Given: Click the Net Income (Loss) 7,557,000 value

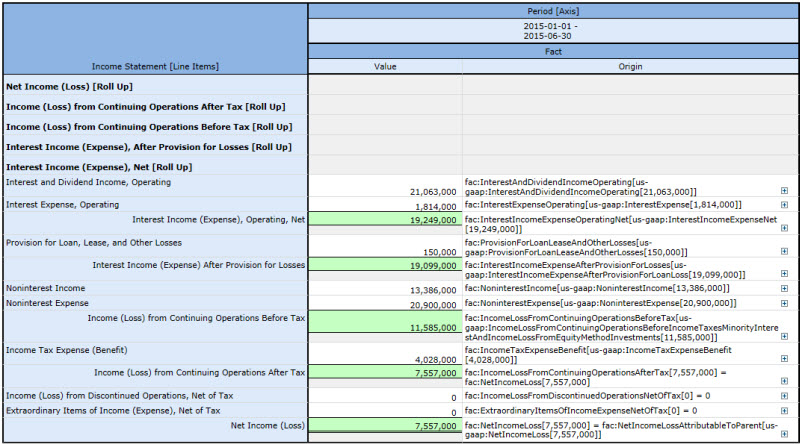Looking at the screenshot, I should pyautogui.click(x=385, y=425).
